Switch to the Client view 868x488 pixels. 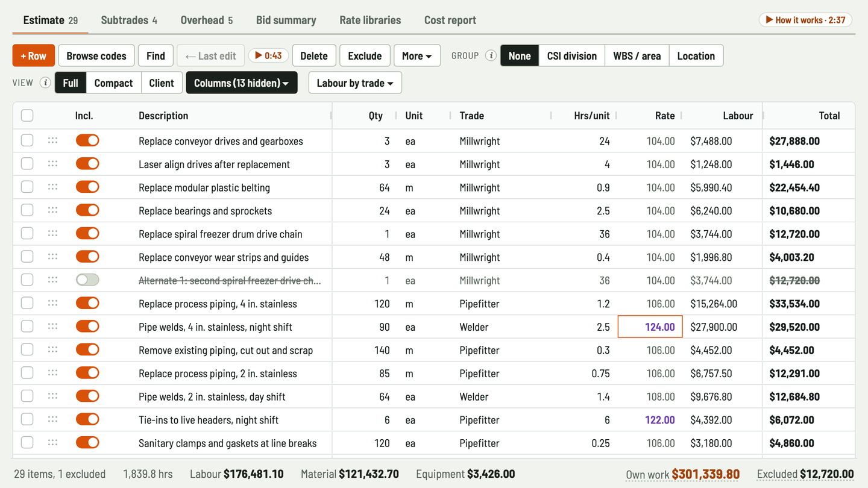pos(162,83)
